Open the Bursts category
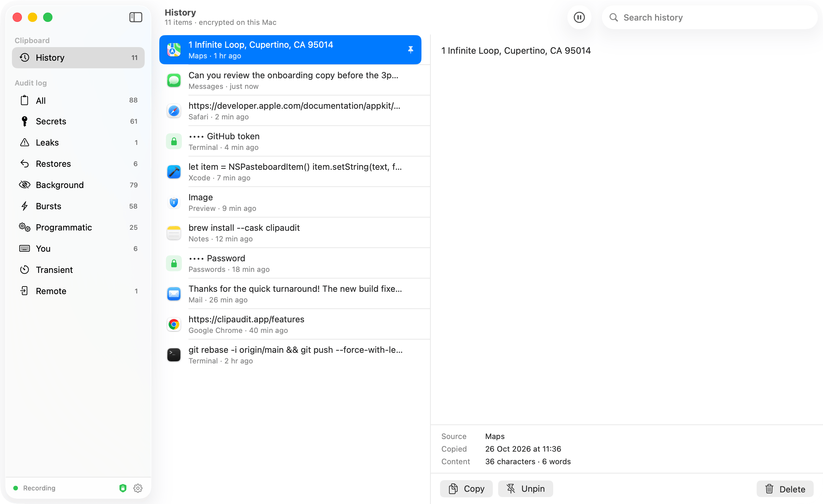Viewport: 823px width, 504px height. click(x=78, y=206)
